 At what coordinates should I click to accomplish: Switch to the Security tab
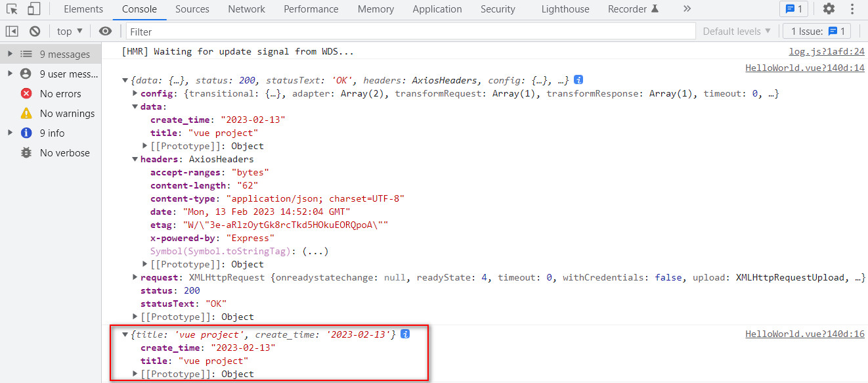(498, 9)
